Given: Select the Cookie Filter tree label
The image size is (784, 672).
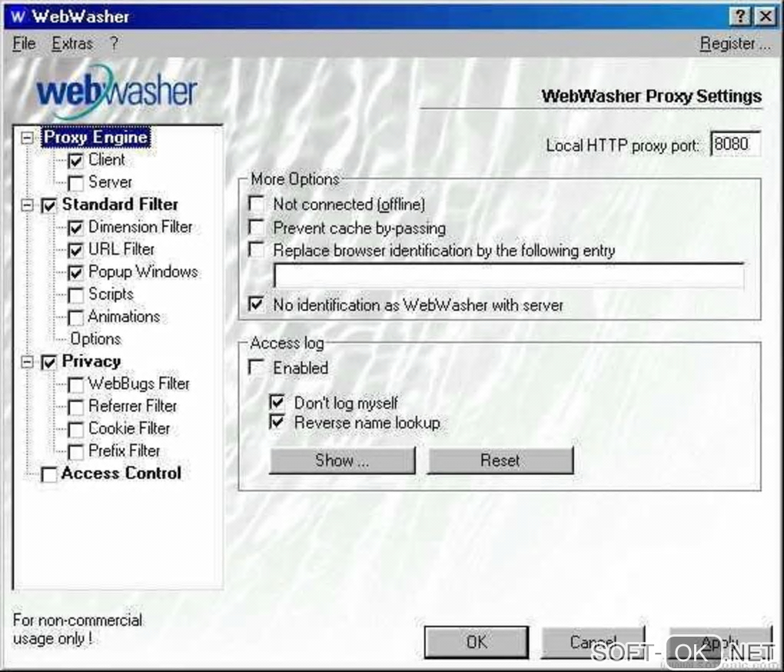Looking at the screenshot, I should coord(129,428).
